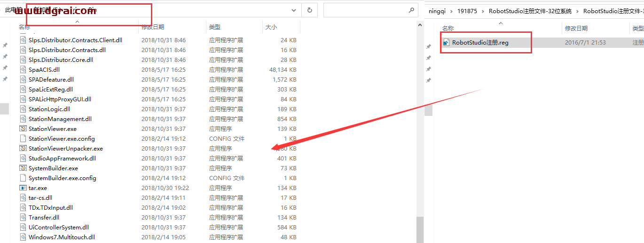644x243 pixels.
Task: Expand the chevron after 191875 breadcrumb
Action: [483, 11]
